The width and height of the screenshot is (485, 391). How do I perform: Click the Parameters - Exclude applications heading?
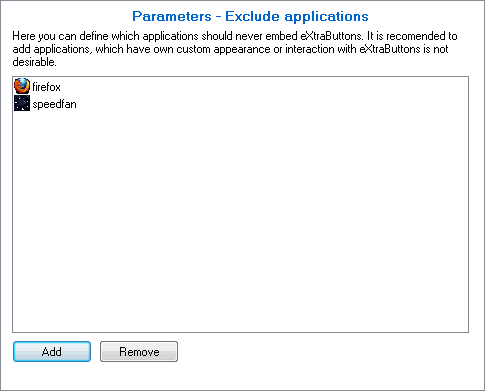[x=250, y=16]
